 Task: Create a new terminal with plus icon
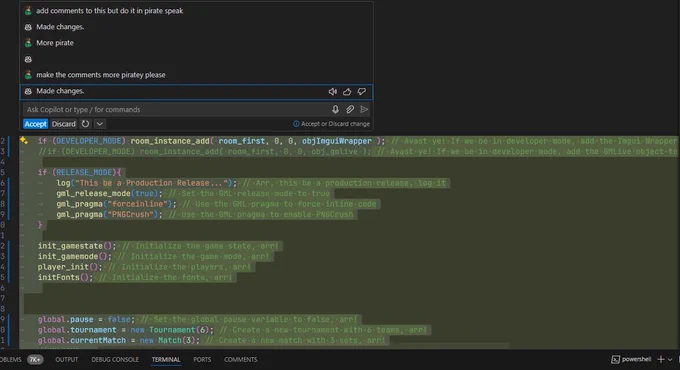coord(661,359)
